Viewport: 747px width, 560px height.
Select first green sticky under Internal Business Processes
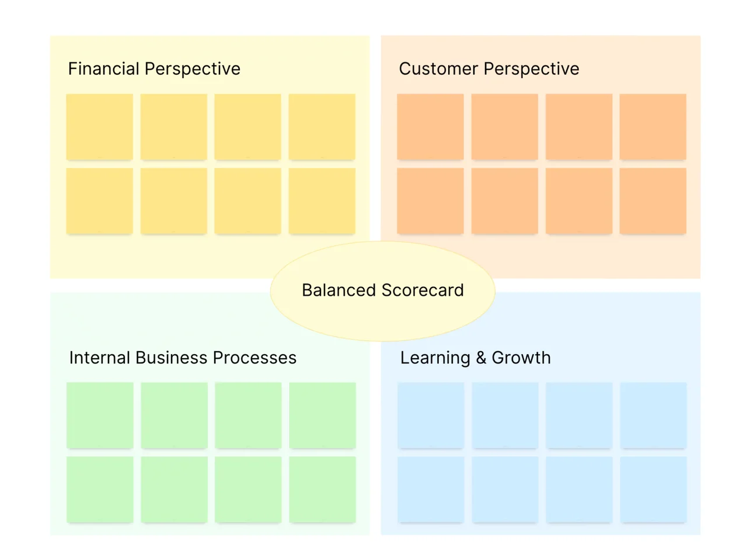[x=100, y=415]
